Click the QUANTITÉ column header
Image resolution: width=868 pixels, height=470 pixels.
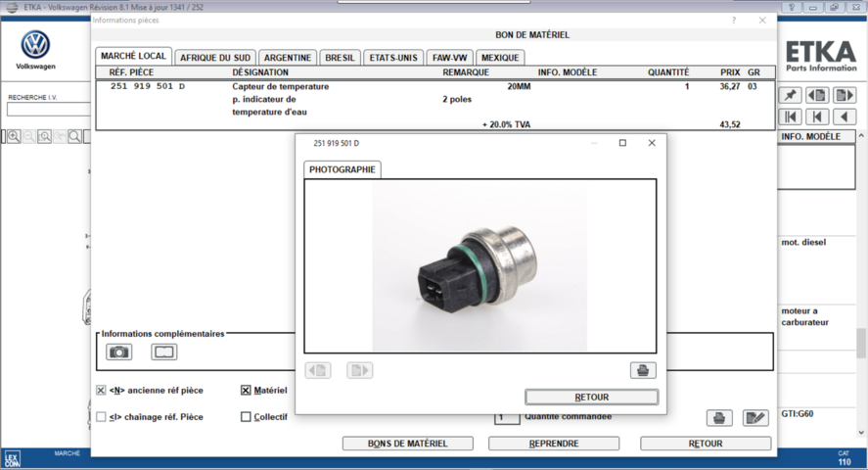pyautogui.click(x=668, y=72)
